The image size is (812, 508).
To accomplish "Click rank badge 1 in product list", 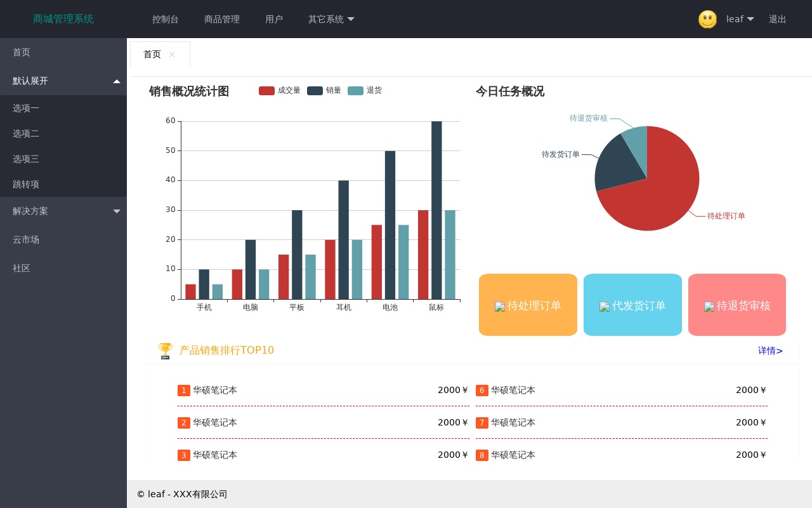I will pyautogui.click(x=184, y=391).
